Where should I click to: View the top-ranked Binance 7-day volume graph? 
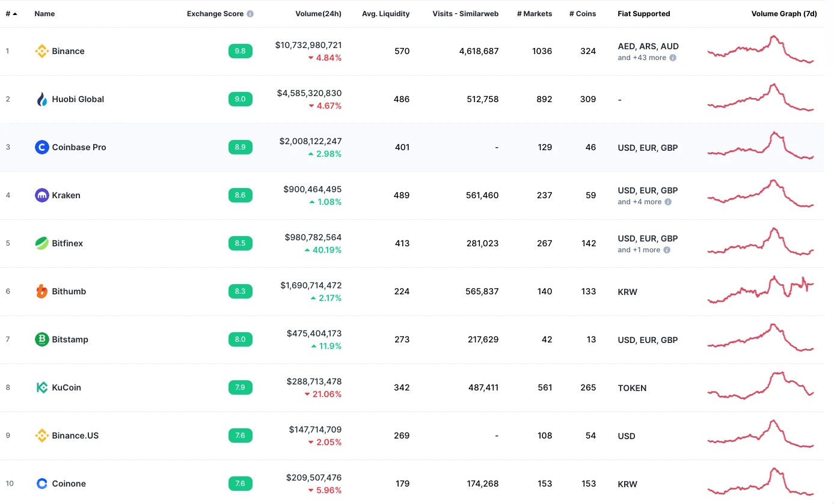click(x=761, y=50)
